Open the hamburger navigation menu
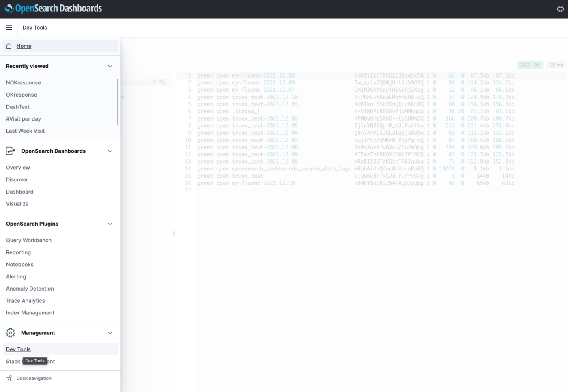The width and height of the screenshot is (568, 392). pyautogui.click(x=9, y=28)
